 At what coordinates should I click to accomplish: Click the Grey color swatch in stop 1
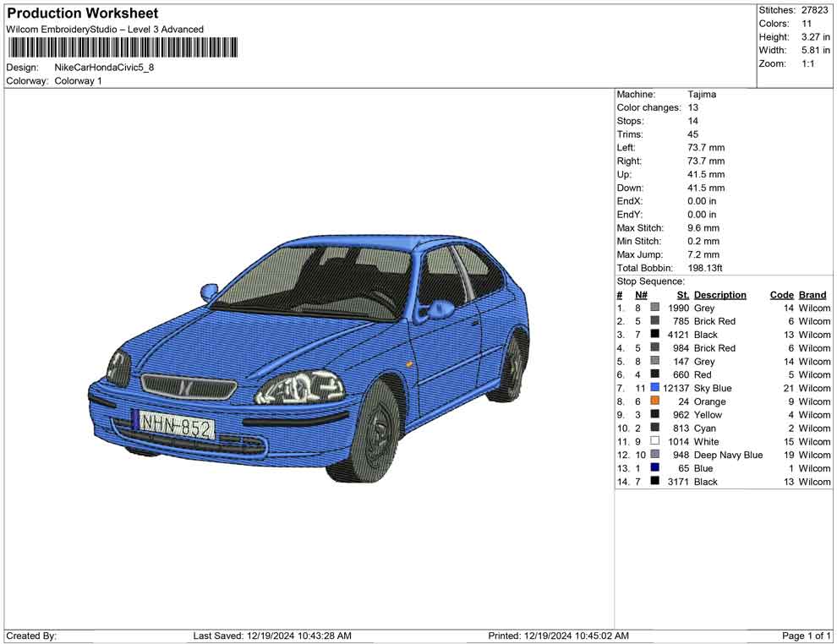coord(654,308)
